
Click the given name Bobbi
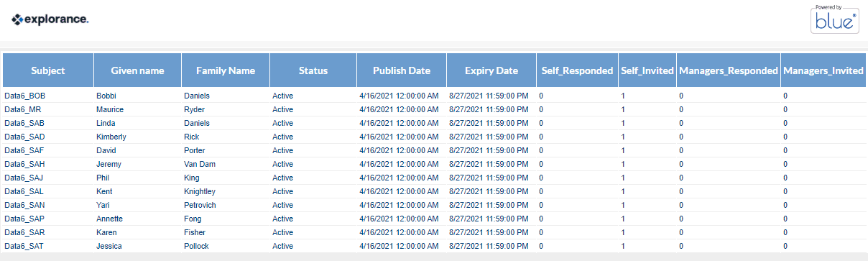[x=106, y=96]
